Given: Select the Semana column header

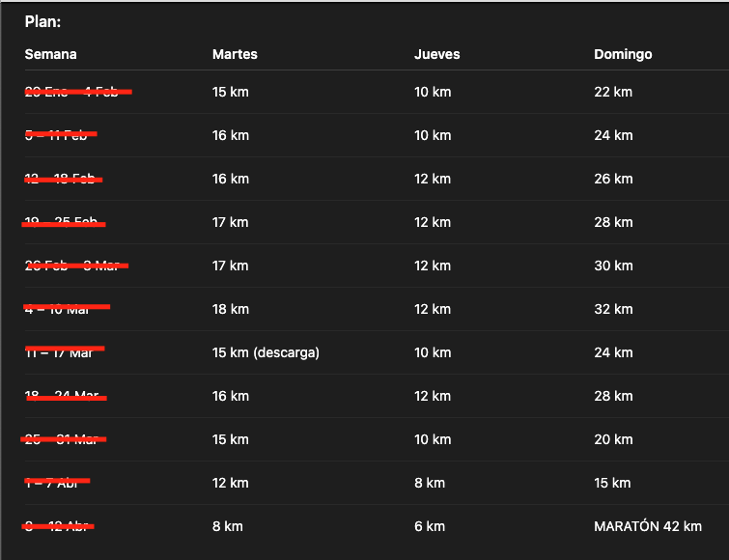Looking at the screenshot, I should (x=50, y=54).
